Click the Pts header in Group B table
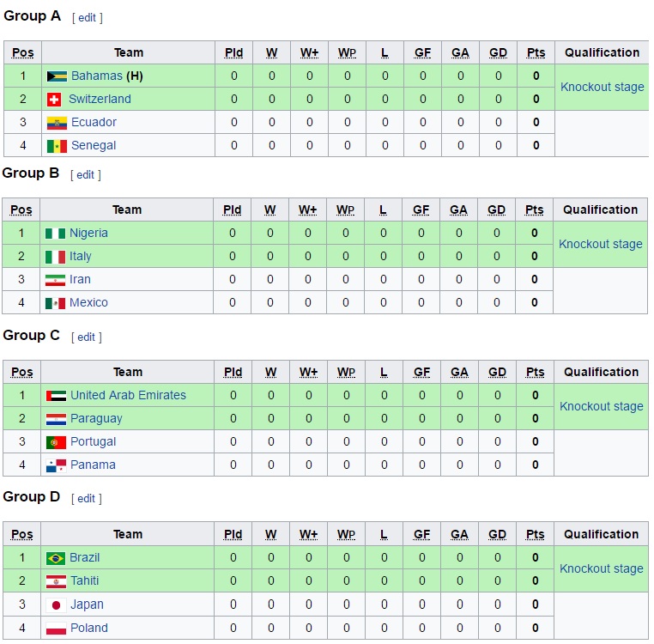Screen dimensions: 654x644 535,210
